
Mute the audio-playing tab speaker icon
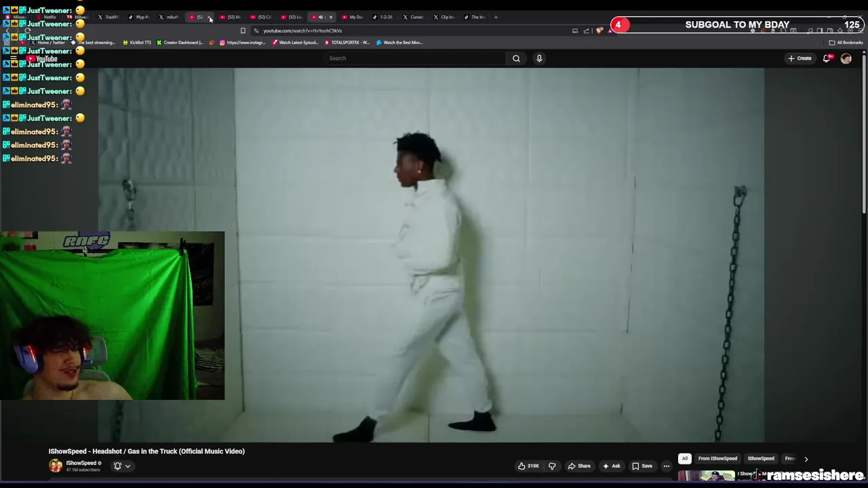click(x=321, y=17)
